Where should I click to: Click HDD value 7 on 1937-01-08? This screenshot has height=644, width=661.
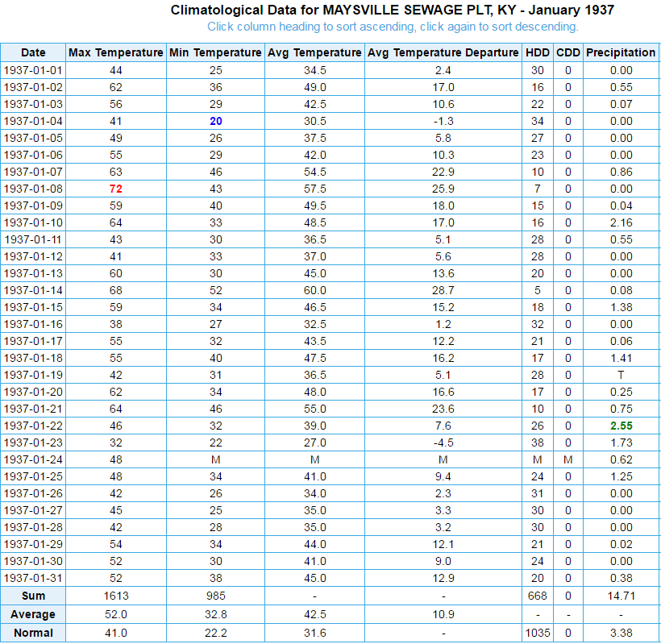click(538, 189)
